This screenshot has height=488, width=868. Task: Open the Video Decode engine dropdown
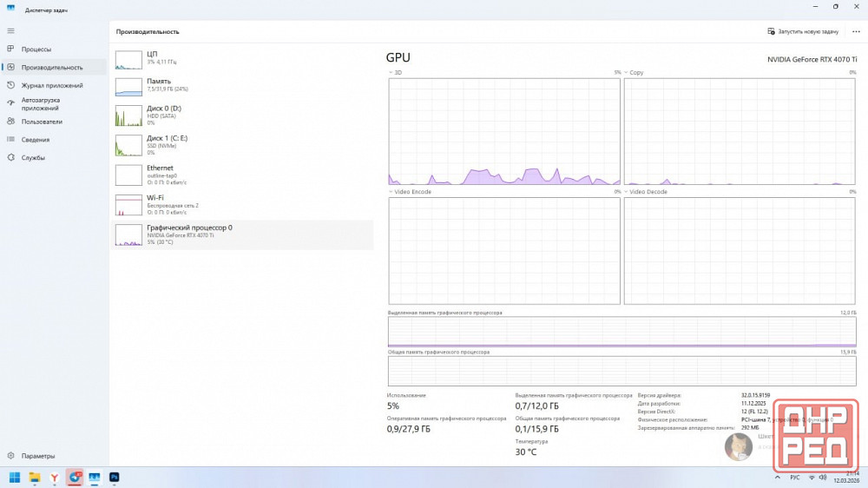(x=627, y=192)
